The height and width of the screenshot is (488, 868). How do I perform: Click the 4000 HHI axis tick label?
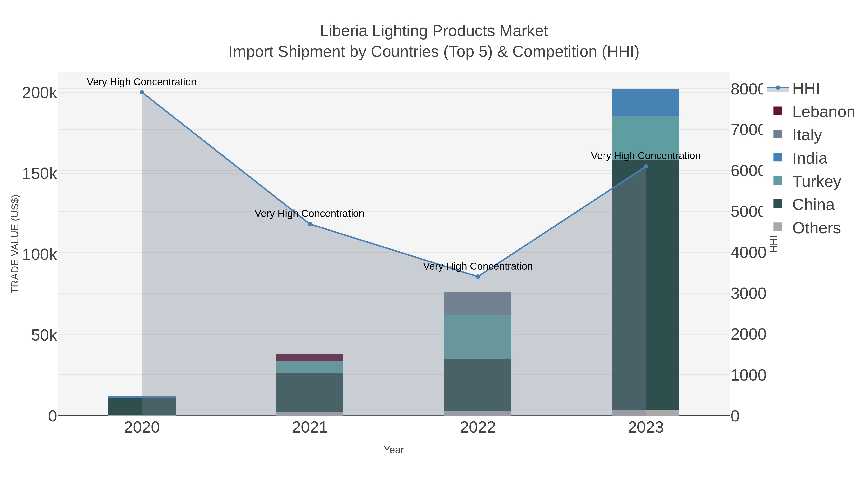(748, 253)
